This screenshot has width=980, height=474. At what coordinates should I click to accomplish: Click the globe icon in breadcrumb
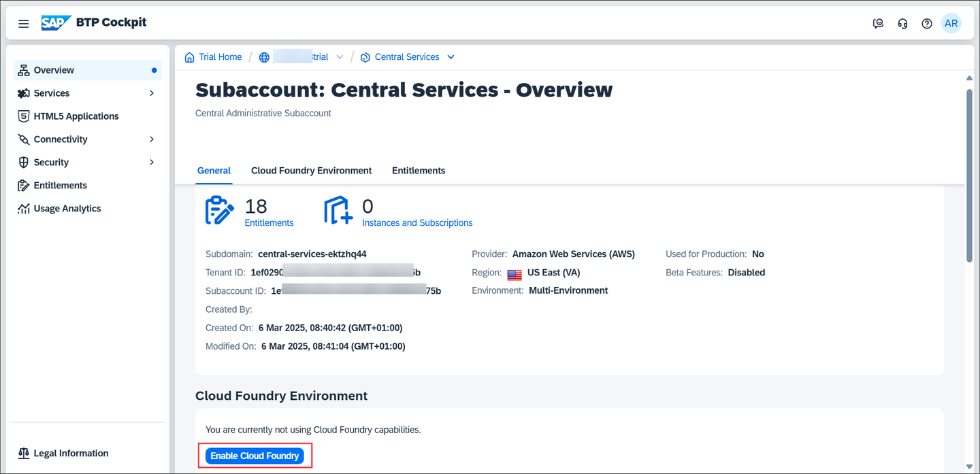point(265,57)
